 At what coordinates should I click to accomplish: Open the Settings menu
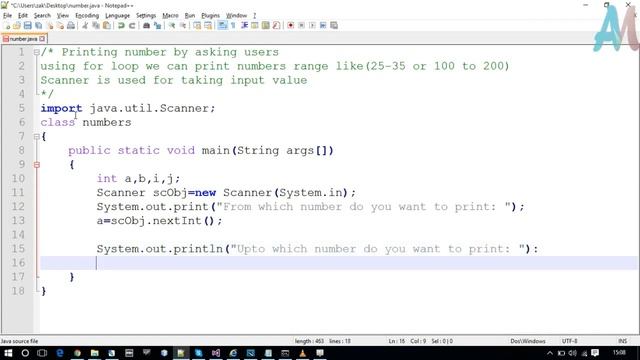pos(146,16)
